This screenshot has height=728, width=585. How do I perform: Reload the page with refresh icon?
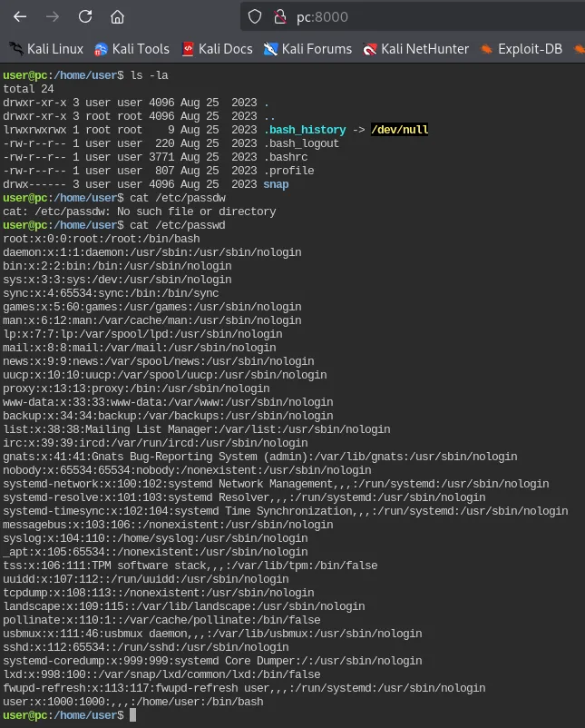[85, 17]
